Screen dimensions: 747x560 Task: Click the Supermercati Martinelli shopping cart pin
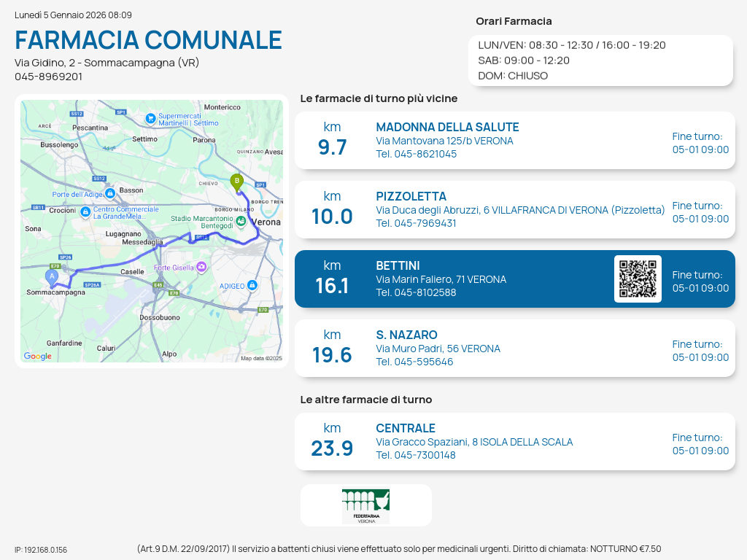pos(150,117)
